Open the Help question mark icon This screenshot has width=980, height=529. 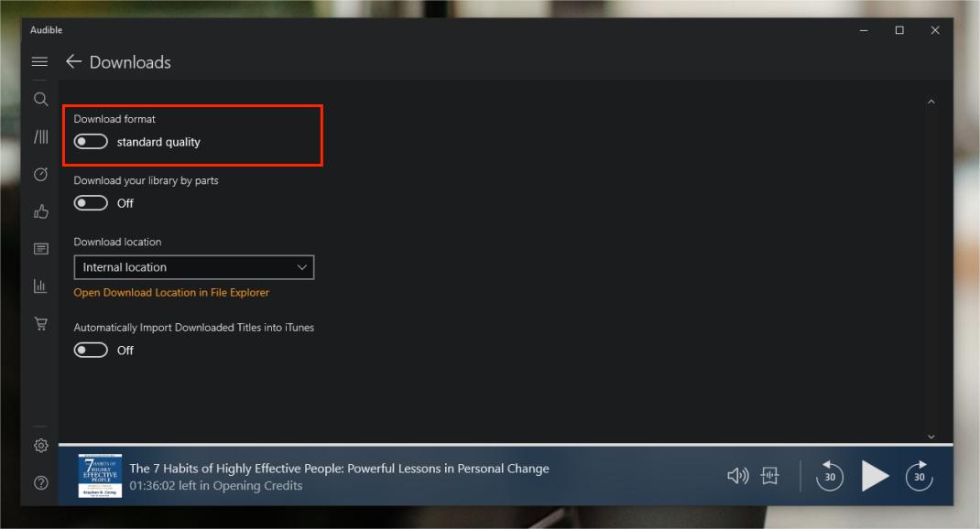point(40,483)
